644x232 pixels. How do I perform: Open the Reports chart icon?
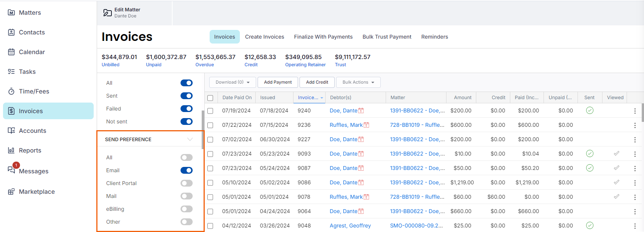pyautogui.click(x=11, y=150)
